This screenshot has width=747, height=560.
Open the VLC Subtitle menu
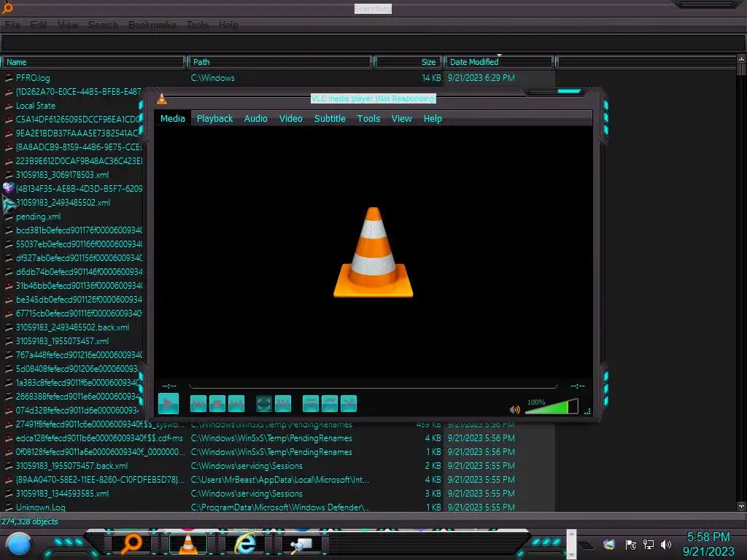click(x=330, y=119)
